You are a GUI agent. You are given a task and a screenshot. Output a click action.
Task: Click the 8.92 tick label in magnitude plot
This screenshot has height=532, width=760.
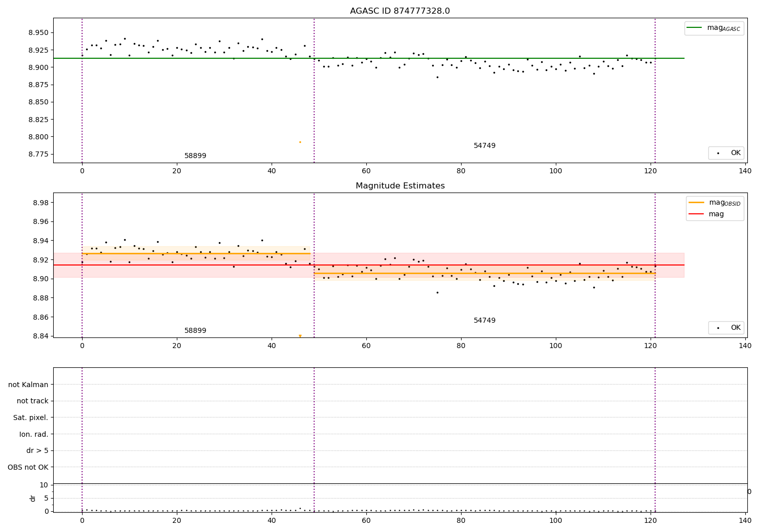41,260
